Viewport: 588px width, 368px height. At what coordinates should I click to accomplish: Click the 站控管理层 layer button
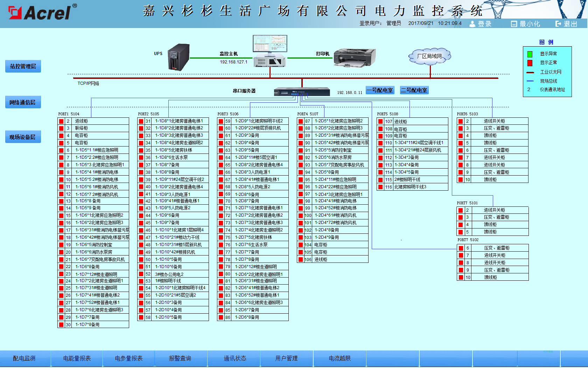(23, 66)
